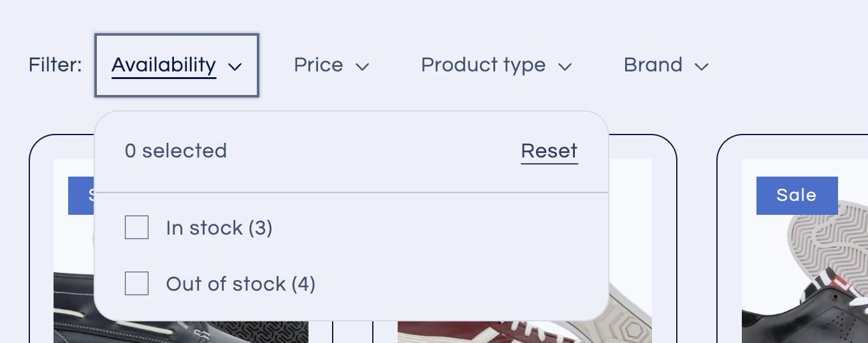Reset the availability filter selection
This screenshot has height=343, width=868.
[x=549, y=151]
